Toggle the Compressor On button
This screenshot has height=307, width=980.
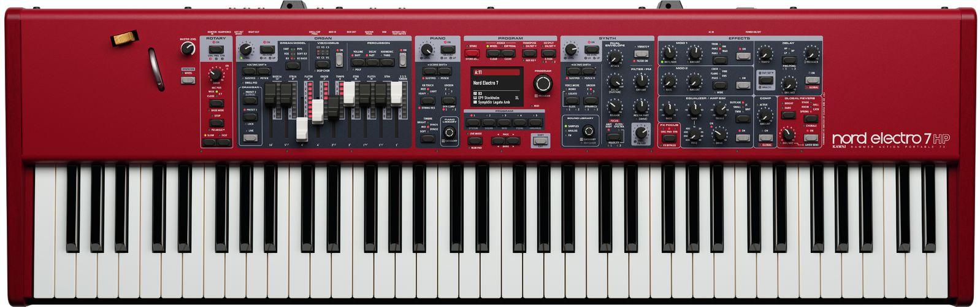pyautogui.click(x=766, y=138)
